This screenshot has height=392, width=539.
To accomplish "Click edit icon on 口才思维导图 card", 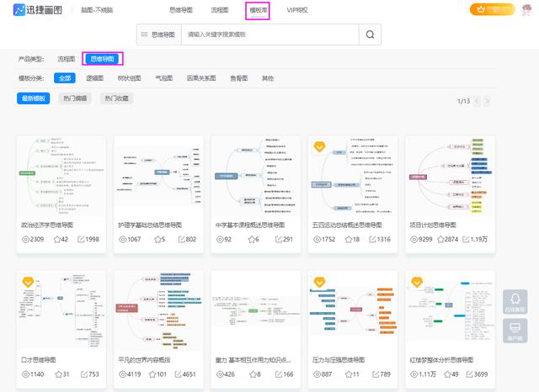I will coord(84,374).
